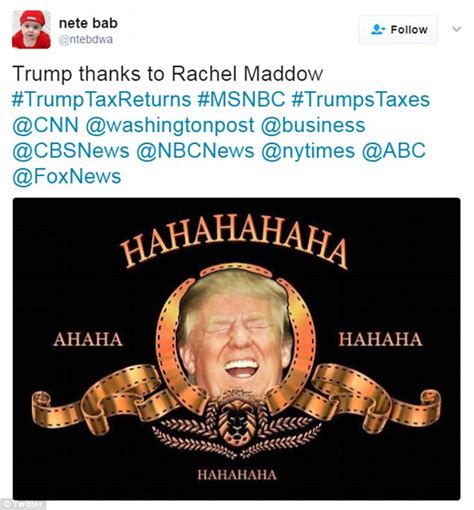Open the #TrumpTaxReturns hashtag
Image resolution: width=474 pixels, height=510 pixels.
pyautogui.click(x=101, y=100)
